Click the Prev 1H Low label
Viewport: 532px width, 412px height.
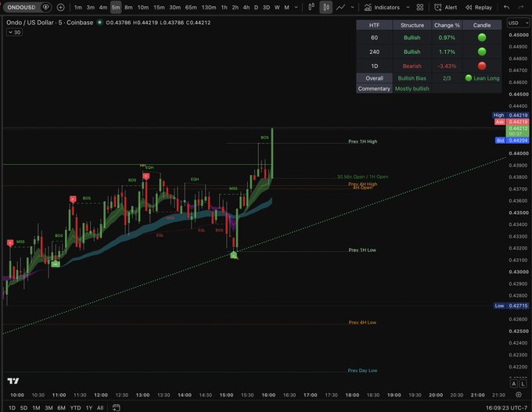click(362, 250)
